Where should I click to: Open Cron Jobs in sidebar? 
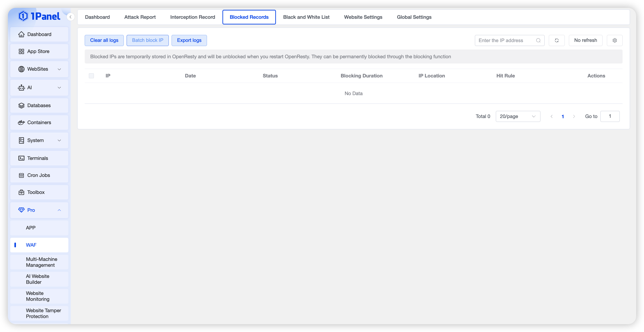(39, 175)
